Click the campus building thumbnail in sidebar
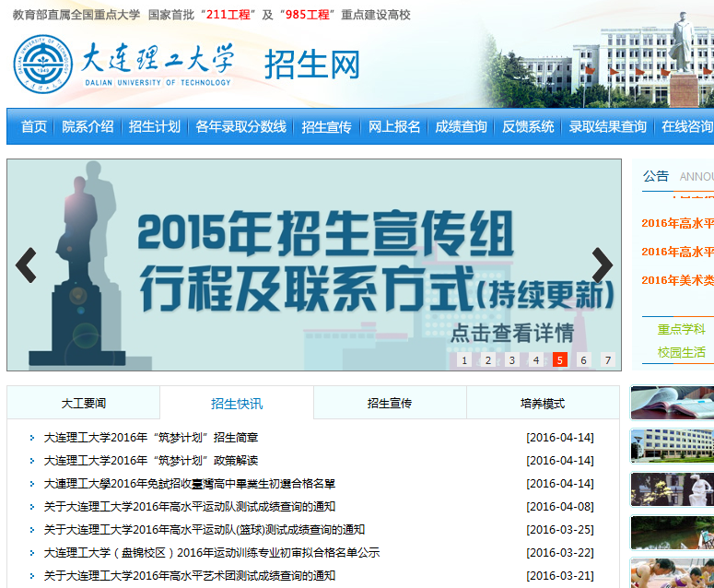This screenshot has width=714, height=588. pos(673,446)
